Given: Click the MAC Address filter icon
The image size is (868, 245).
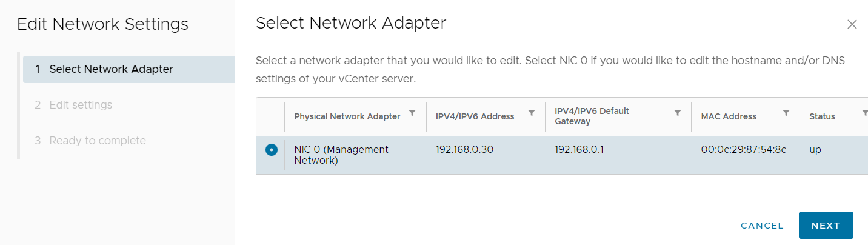Looking at the screenshot, I should 786,113.
